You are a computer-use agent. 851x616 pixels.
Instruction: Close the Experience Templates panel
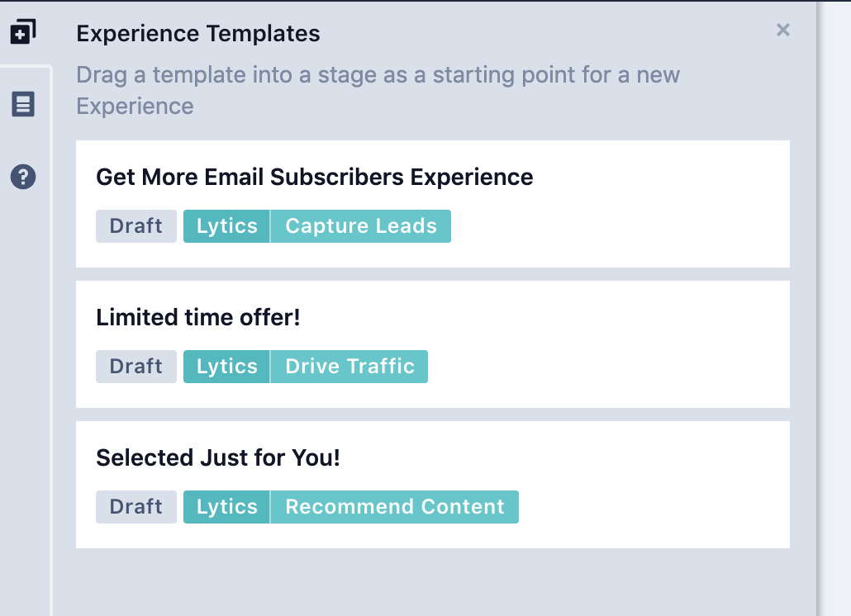(783, 31)
